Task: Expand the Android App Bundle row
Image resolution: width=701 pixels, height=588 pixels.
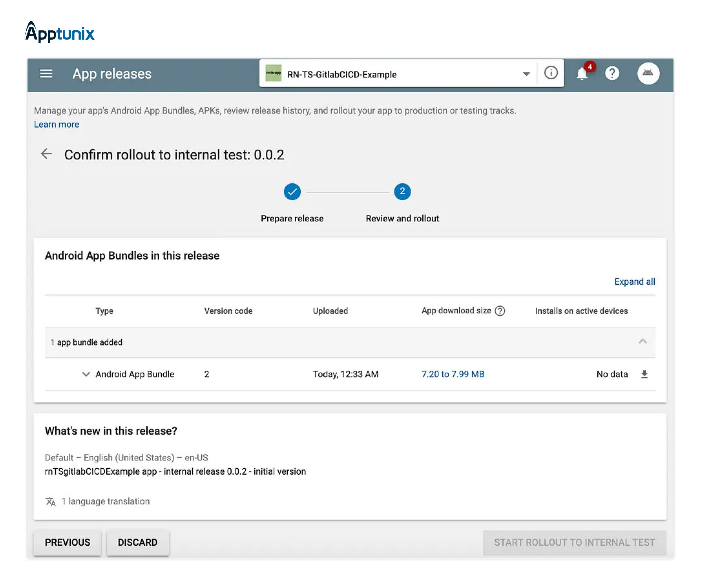Action: (x=86, y=374)
